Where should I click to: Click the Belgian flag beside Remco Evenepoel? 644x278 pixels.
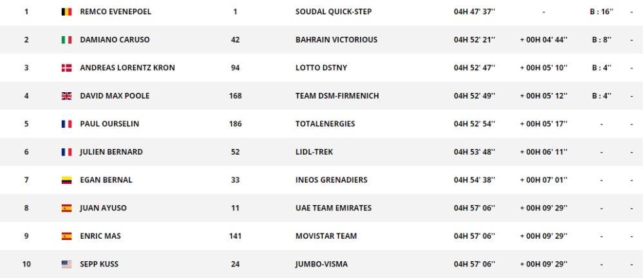coord(66,12)
